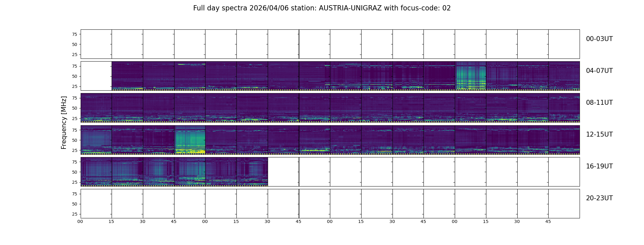Click the first spectrogram panel of 08-11UT row
Image resolution: width=644 pixels, height=245 pixels.
[x=96, y=108]
